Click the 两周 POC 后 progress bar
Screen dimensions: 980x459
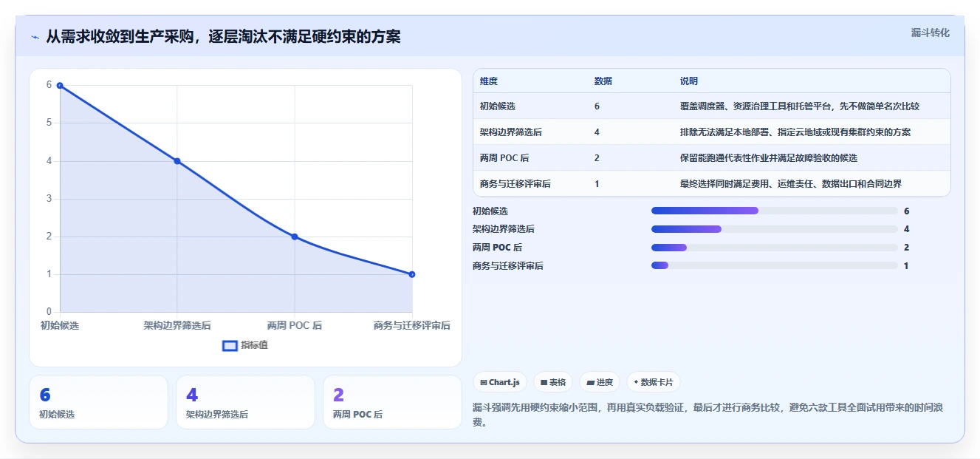(x=775, y=247)
